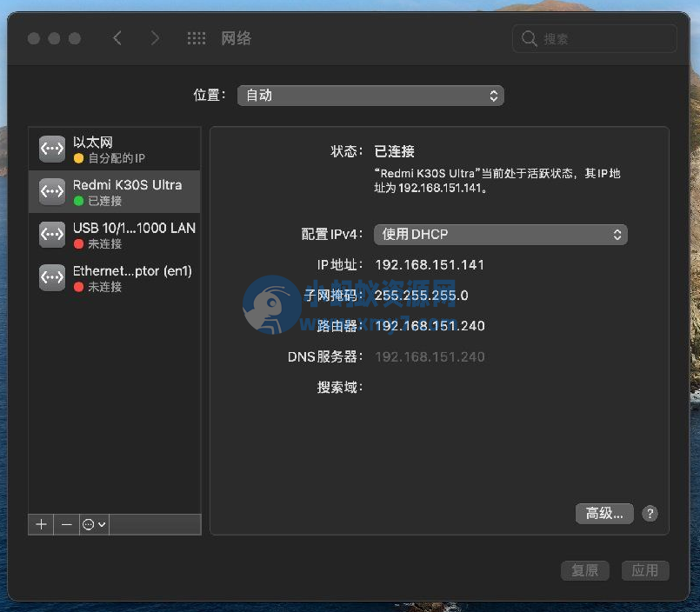This screenshot has height=612, width=700.
Task: Click the 自分配的 IP status under 以太网
Action: pyautogui.click(x=117, y=158)
